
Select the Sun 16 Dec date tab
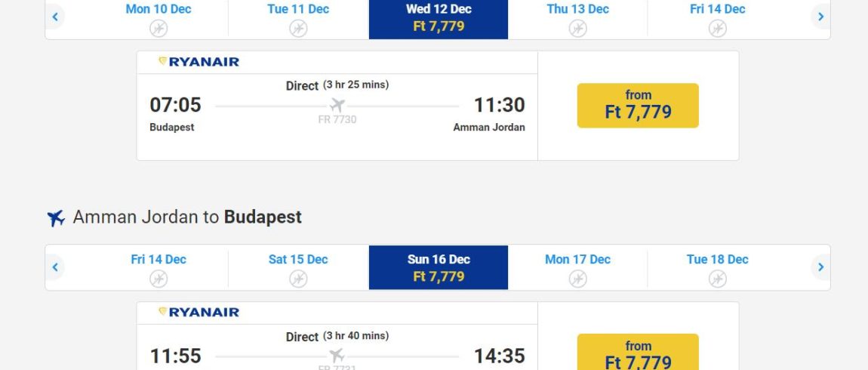[x=439, y=267]
